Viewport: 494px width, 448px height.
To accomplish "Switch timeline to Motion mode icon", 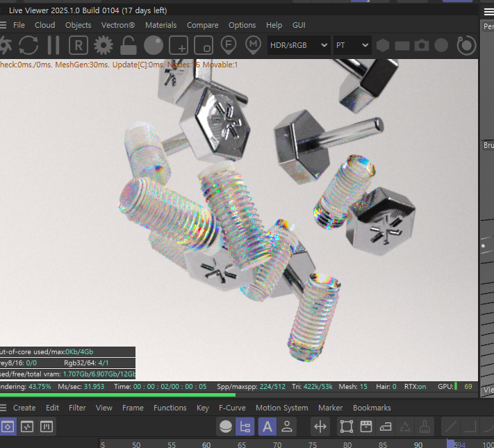I will (x=47, y=427).
